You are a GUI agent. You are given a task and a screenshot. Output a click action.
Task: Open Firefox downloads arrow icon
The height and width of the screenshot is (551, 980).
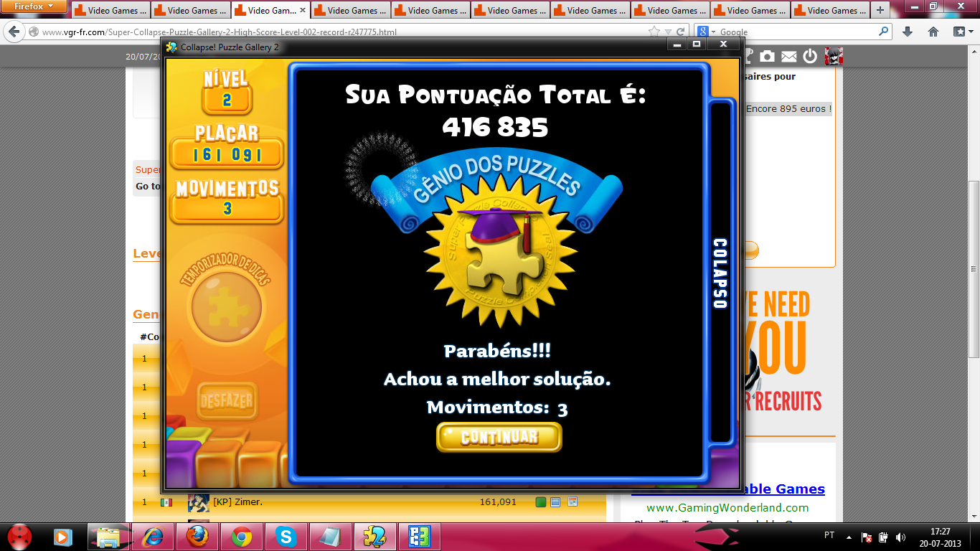(x=908, y=32)
